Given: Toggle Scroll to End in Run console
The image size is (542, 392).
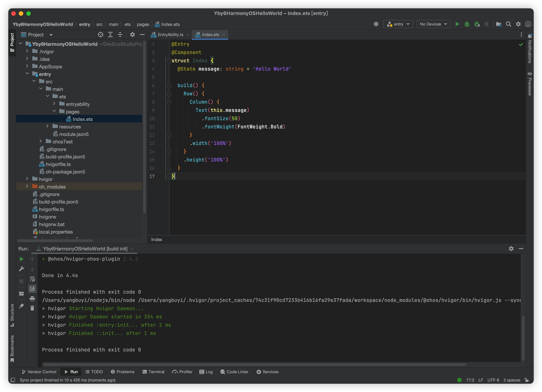Looking at the screenshot, I should coord(32,289).
